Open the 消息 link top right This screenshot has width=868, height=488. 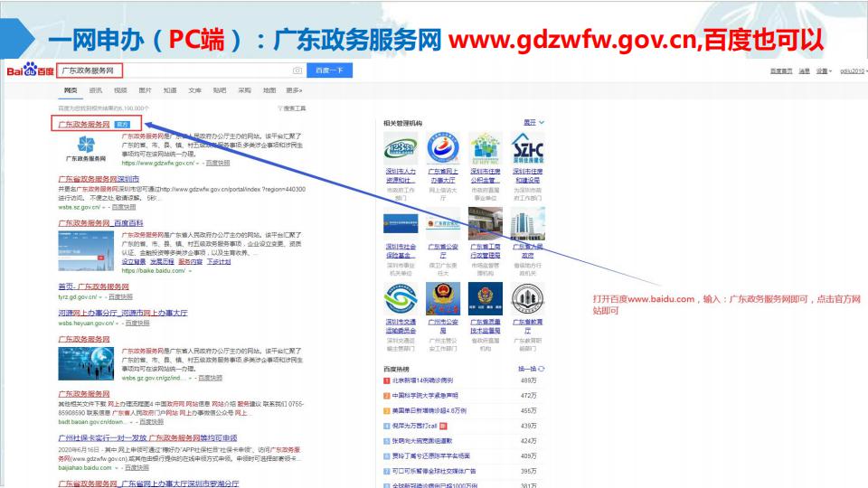pyautogui.click(x=805, y=70)
